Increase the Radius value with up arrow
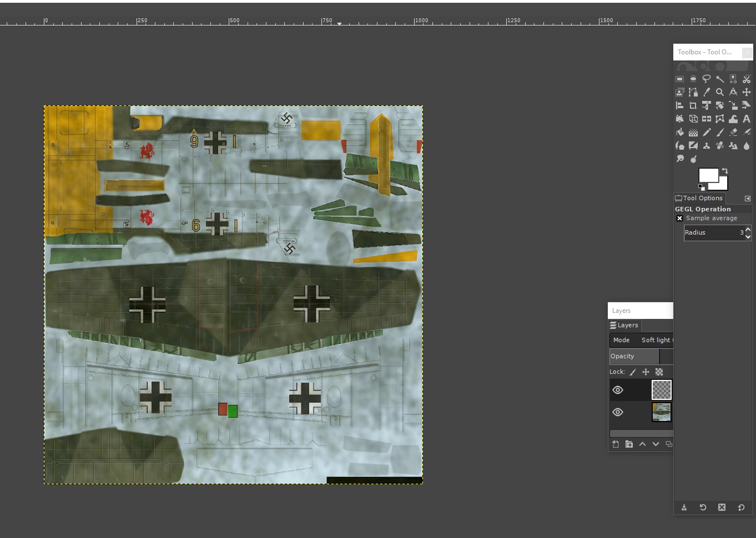The height and width of the screenshot is (538, 756). click(748, 229)
